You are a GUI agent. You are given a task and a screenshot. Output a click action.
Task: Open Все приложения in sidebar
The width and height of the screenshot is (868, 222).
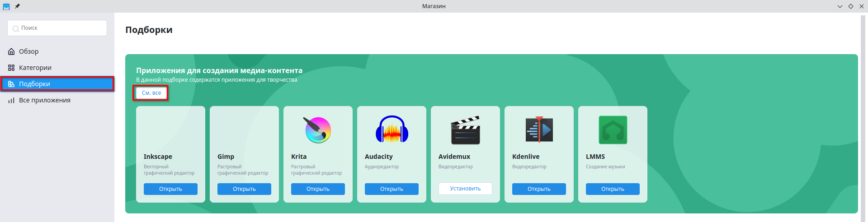44,100
